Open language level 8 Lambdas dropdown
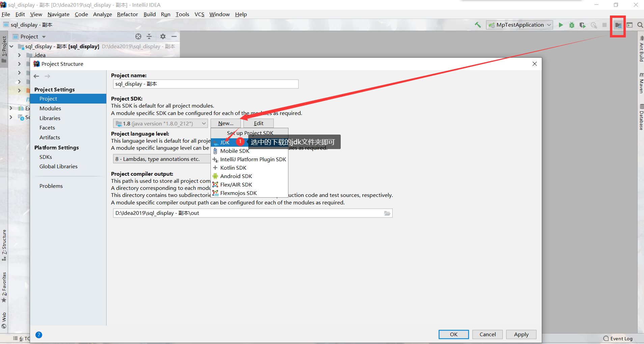This screenshot has width=644, height=344. 162,159
